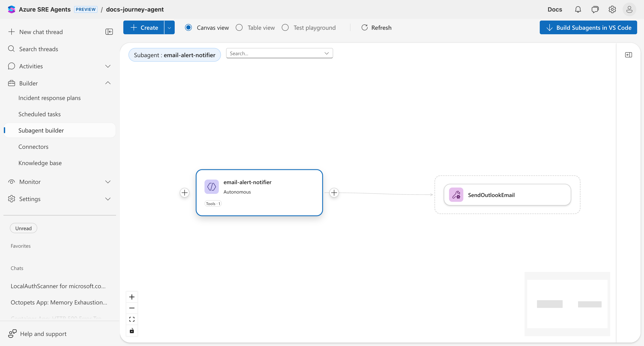Click the canvas minimap thumbnail
Viewport: 644px width, 346px height.
[567, 304]
